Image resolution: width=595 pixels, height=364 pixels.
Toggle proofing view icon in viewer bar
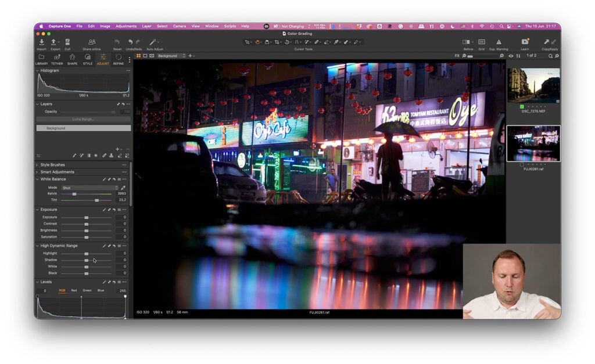(152, 56)
